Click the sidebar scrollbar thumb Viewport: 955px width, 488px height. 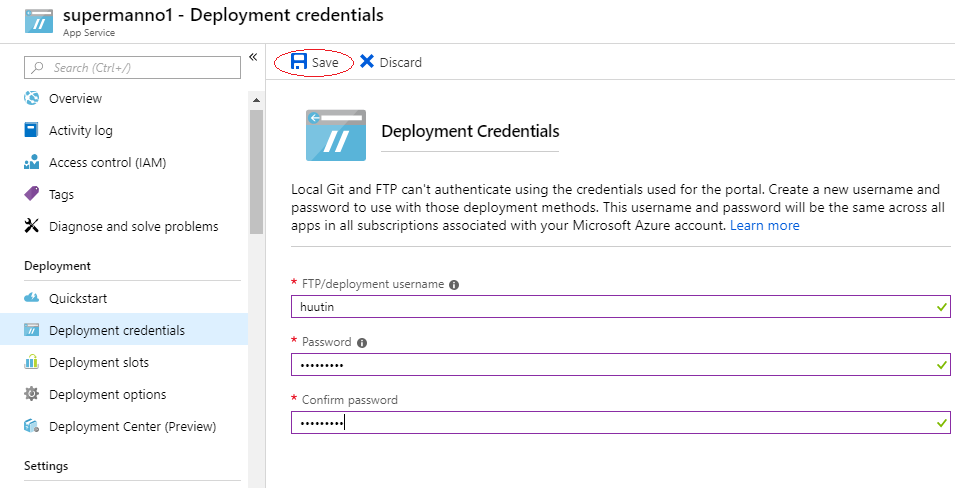coord(256,172)
